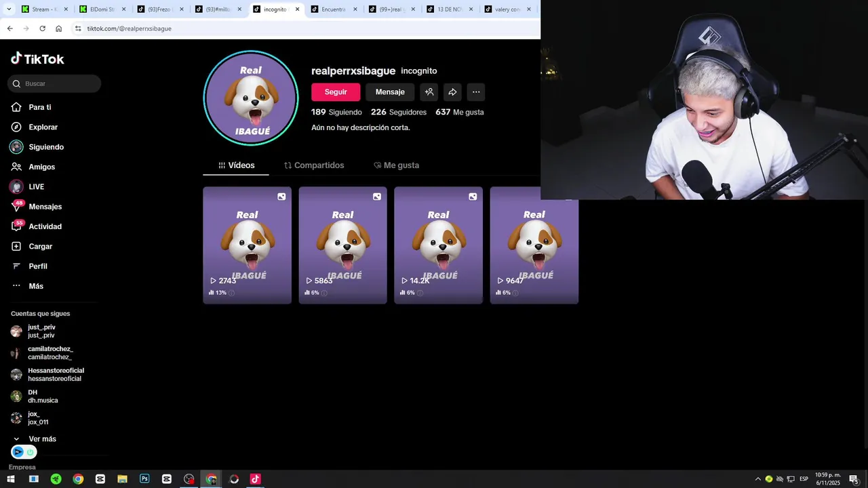This screenshot has width=868, height=488.
Task: Open Amigos in the sidebar
Action: [x=41, y=167]
